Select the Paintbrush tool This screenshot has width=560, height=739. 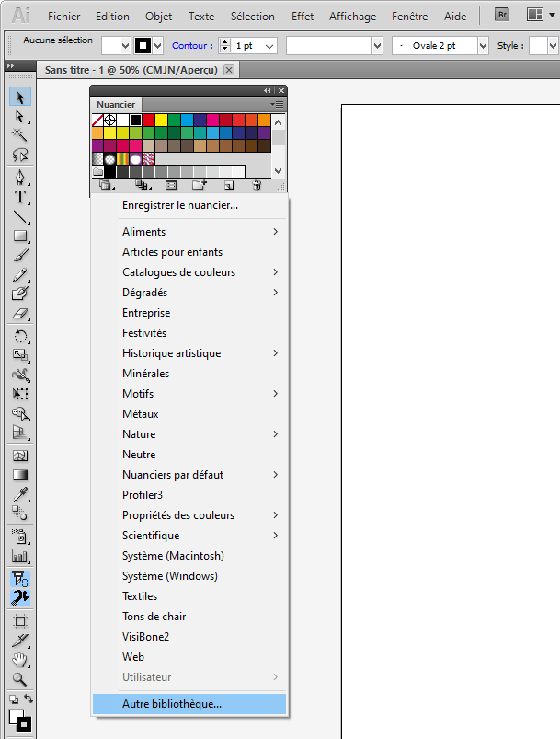coord(20,255)
